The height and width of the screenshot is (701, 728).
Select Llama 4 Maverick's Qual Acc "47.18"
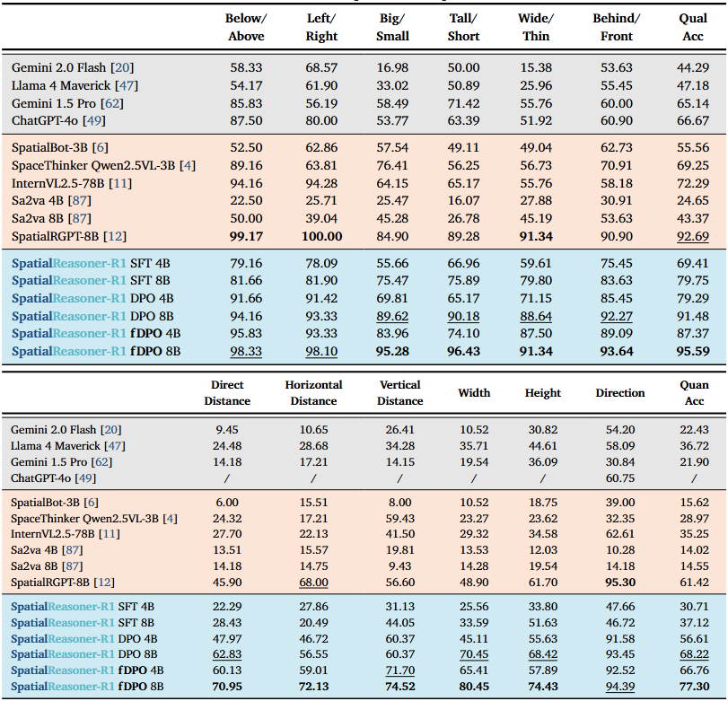[x=693, y=85]
